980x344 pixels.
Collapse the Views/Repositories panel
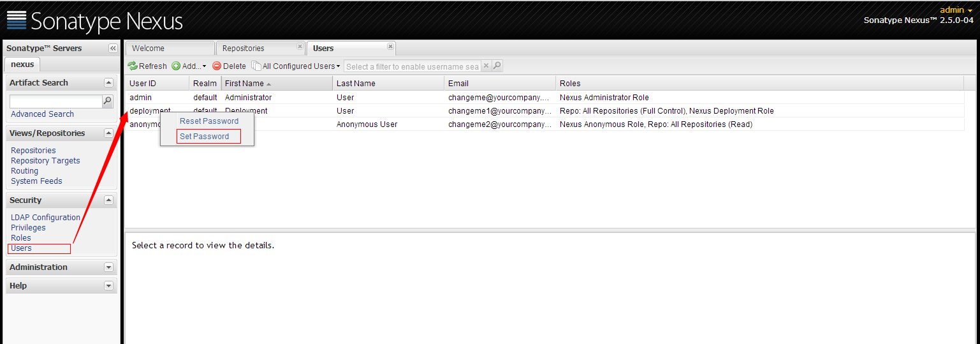pyautogui.click(x=108, y=133)
